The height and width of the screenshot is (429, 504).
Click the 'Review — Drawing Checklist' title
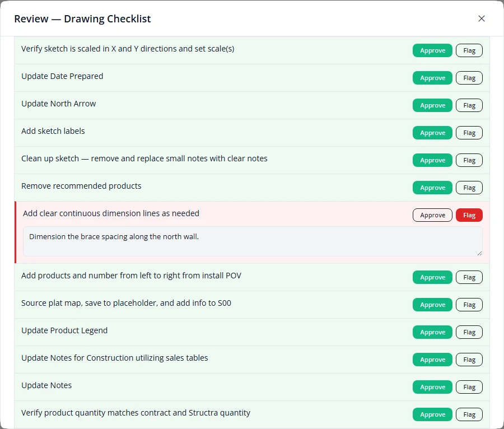(x=82, y=18)
